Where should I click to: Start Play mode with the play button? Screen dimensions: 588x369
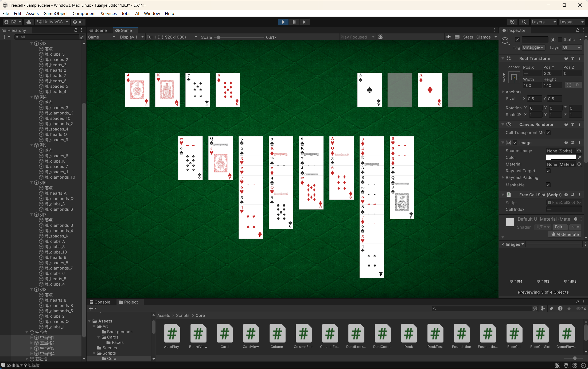coord(283,22)
